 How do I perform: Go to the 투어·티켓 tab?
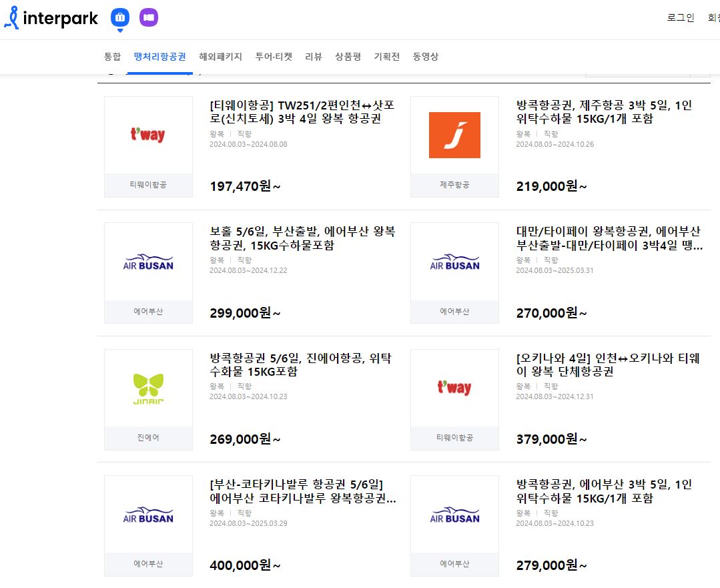tap(274, 57)
